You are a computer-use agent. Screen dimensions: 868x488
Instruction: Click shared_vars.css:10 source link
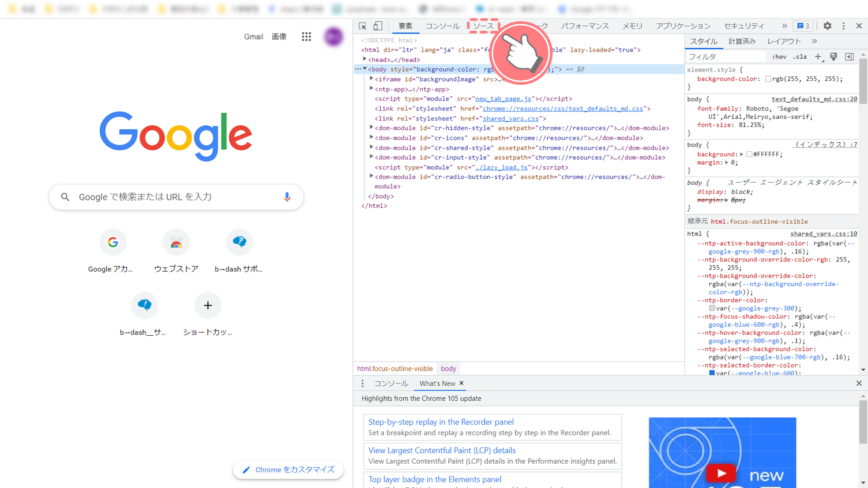tap(824, 234)
